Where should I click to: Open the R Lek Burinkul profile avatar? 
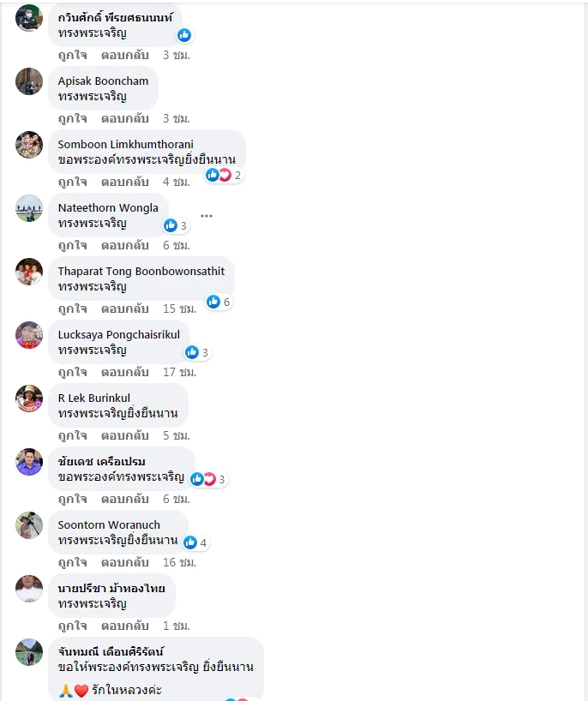pyautogui.click(x=29, y=398)
